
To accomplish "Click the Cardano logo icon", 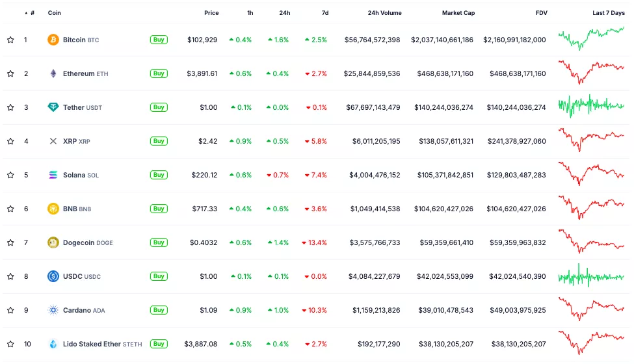I will 53,310.
